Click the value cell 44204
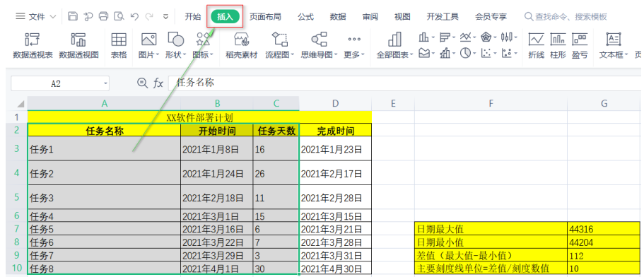The height and width of the screenshot is (277, 644). pyautogui.click(x=604, y=242)
